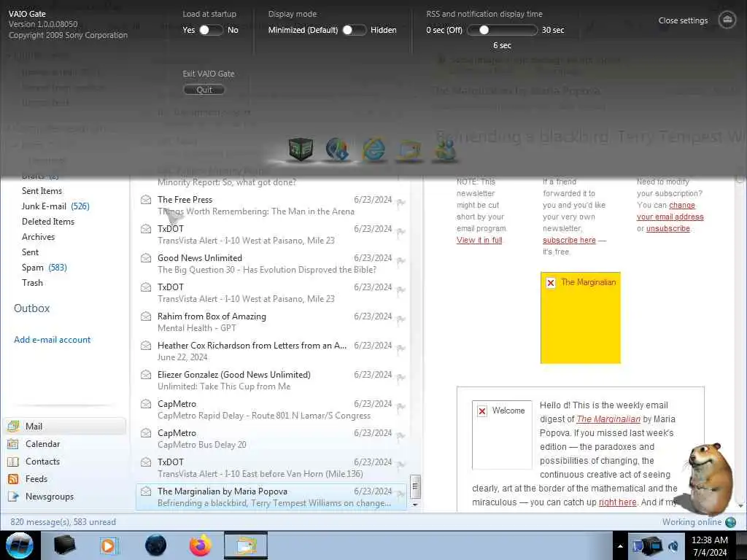The image size is (747, 560).
Task: Click the right here link in email
Action: click(617, 502)
